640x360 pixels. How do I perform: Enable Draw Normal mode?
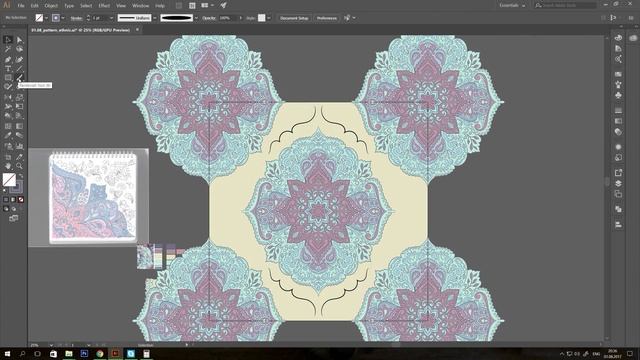pos(6,209)
